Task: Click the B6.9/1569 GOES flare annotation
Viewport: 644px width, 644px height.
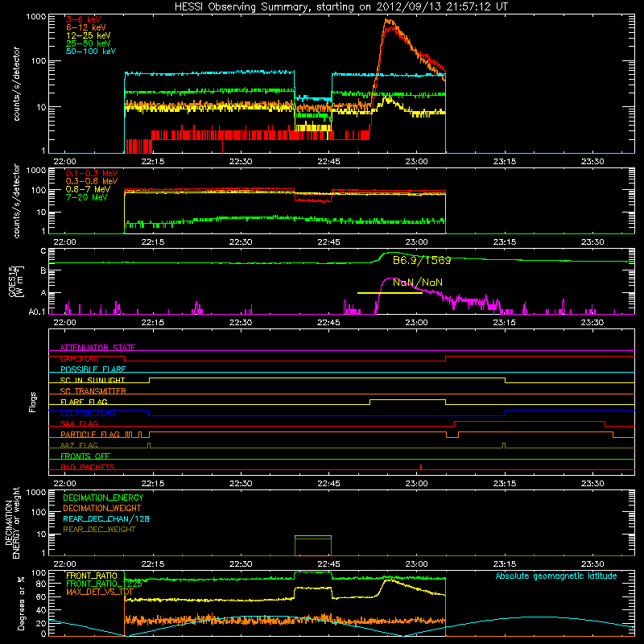Action: (x=422, y=260)
